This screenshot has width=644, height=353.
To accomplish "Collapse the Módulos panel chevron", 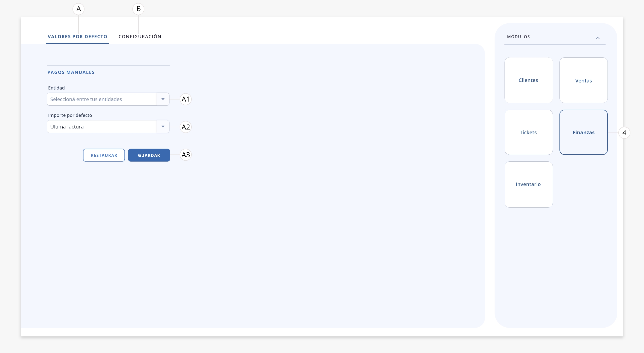I will [x=597, y=38].
